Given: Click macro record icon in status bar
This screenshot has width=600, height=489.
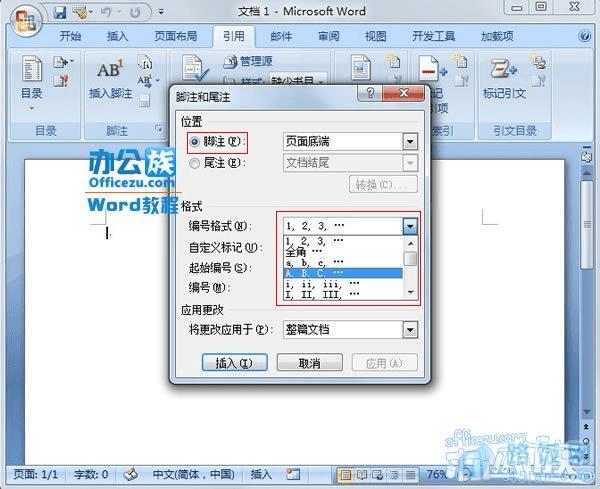Looking at the screenshot, I should [293, 474].
